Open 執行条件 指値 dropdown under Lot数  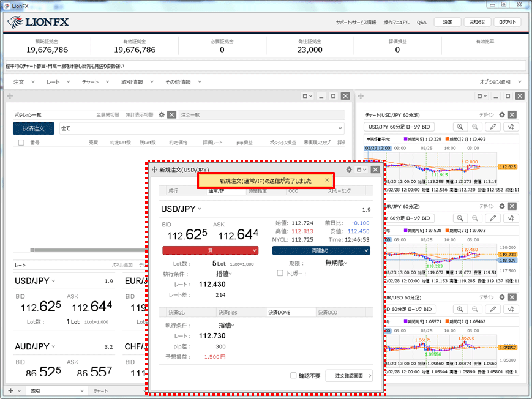pyautogui.click(x=224, y=274)
